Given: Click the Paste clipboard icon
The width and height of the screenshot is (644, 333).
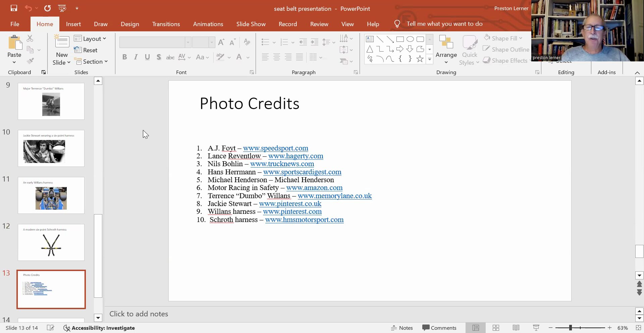Looking at the screenshot, I should 14,43.
